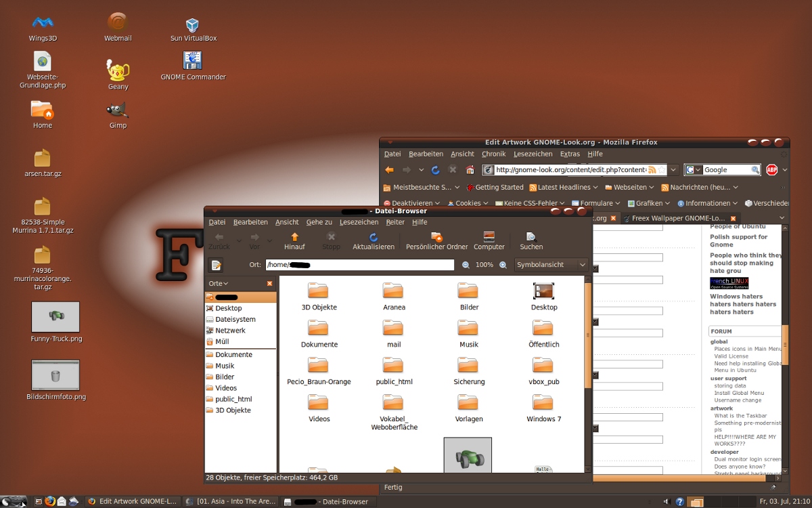812x508 pixels.
Task: Click the Ort location path field
Action: click(359, 265)
